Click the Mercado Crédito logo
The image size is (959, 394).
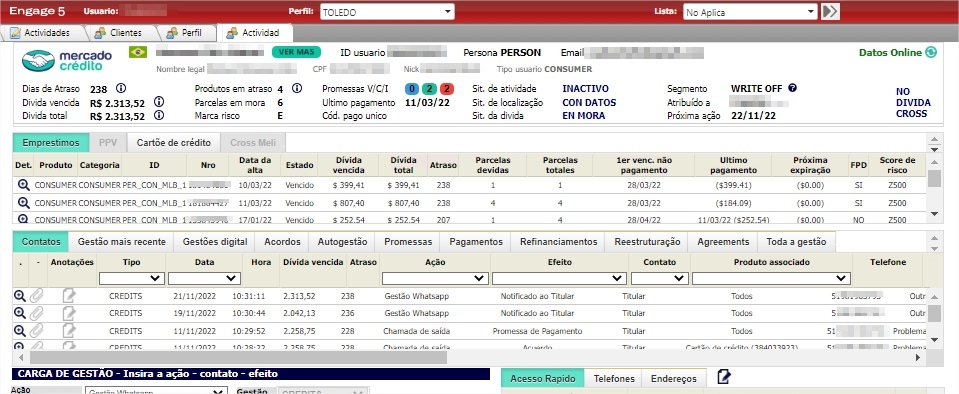click(x=67, y=60)
